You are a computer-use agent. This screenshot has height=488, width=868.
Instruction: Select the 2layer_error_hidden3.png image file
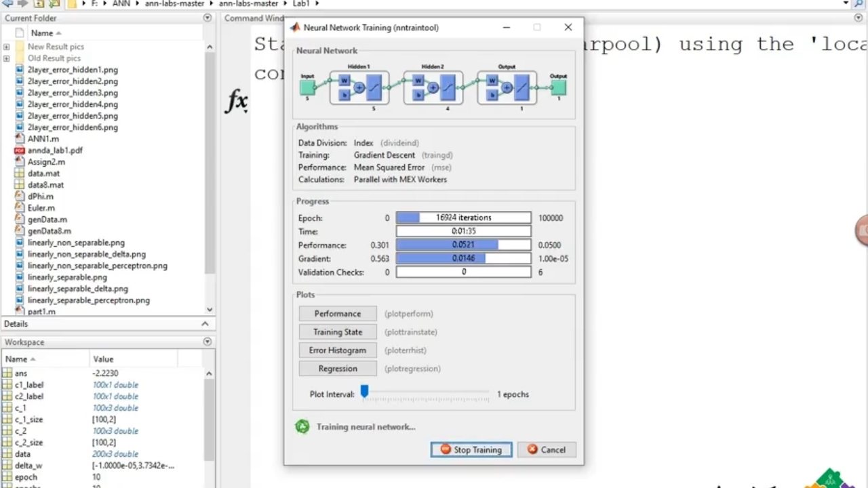[72, 93]
